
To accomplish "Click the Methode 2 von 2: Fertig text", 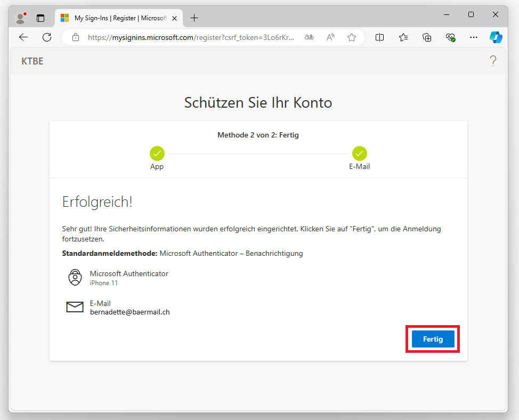I will click(x=258, y=135).
